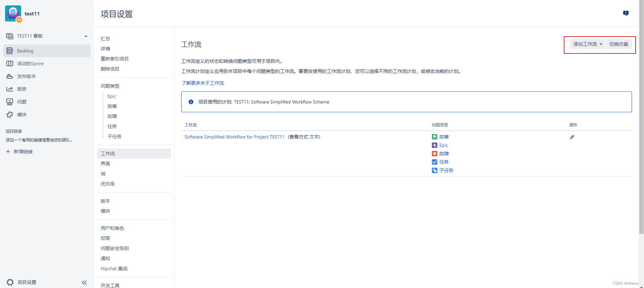This screenshot has height=288, width=644.
Task: Open 发布版本 in the sidebar
Action: pyautogui.click(x=47, y=76)
